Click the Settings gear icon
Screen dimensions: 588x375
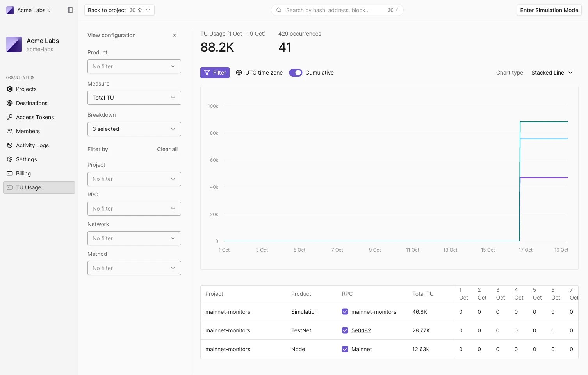point(10,159)
